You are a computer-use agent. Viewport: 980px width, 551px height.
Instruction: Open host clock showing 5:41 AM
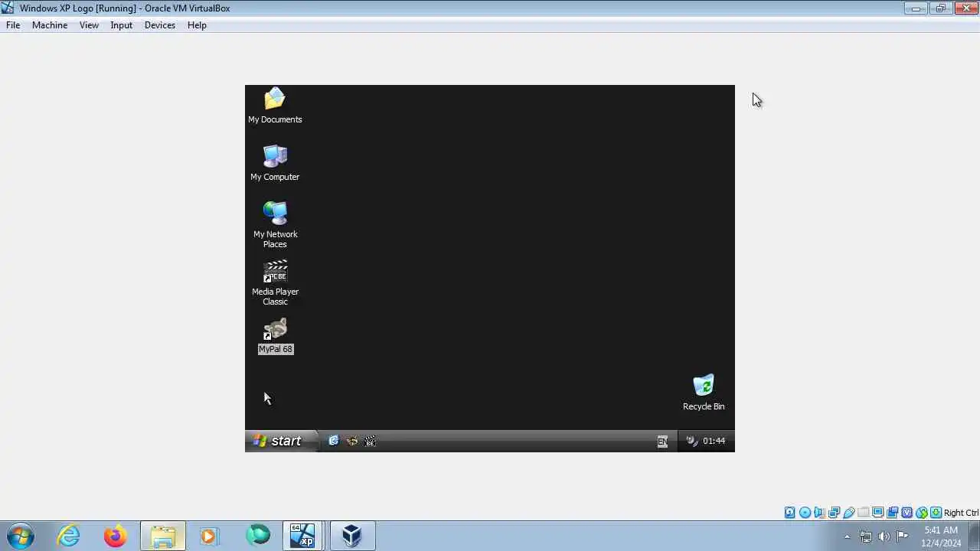(x=941, y=536)
